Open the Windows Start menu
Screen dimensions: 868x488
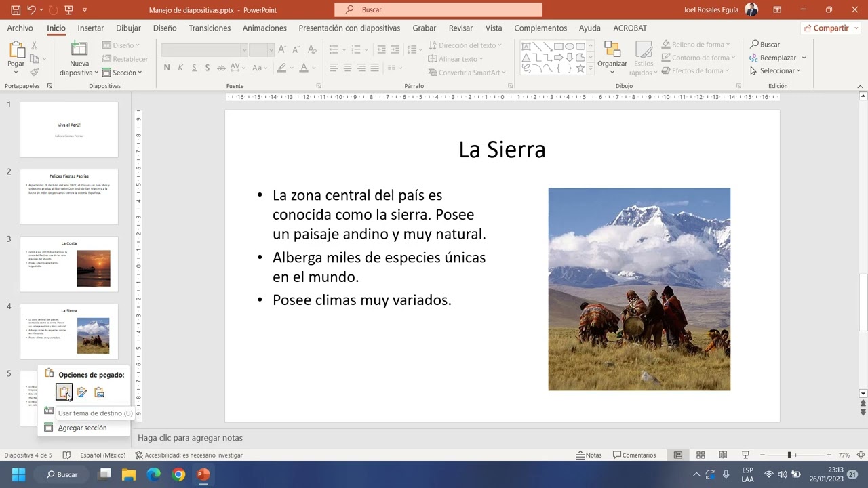tap(18, 474)
